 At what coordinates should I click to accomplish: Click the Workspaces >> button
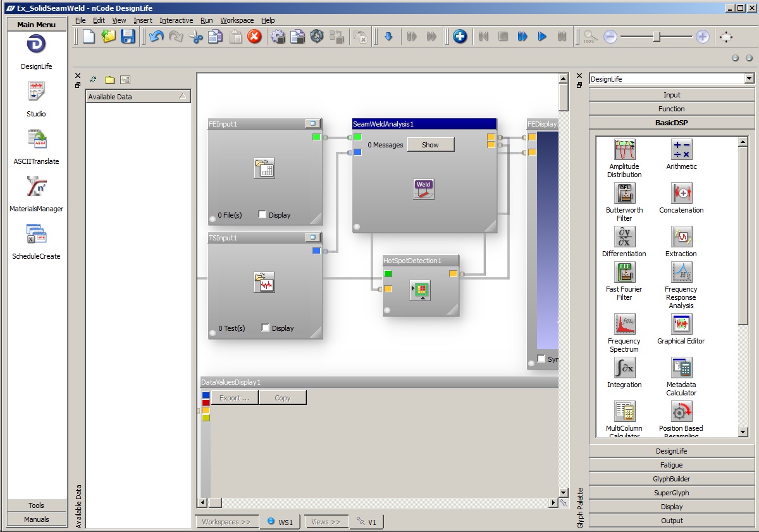coord(226,522)
